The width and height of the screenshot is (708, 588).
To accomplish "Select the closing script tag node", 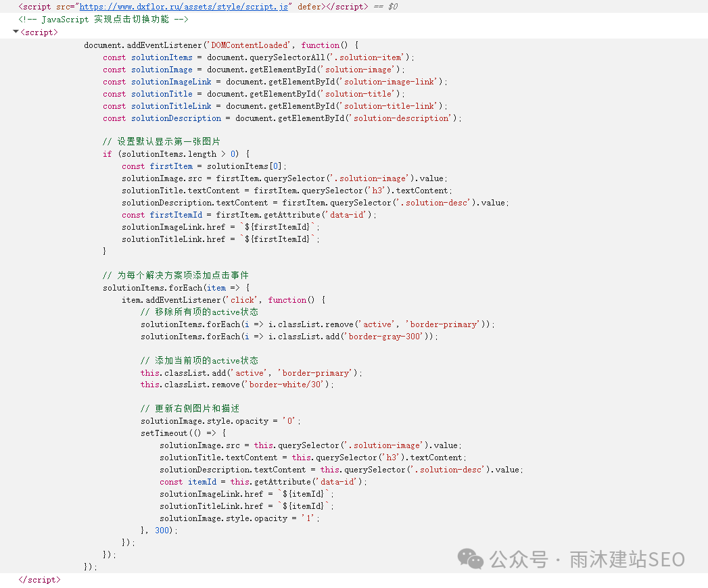I will coord(39,579).
